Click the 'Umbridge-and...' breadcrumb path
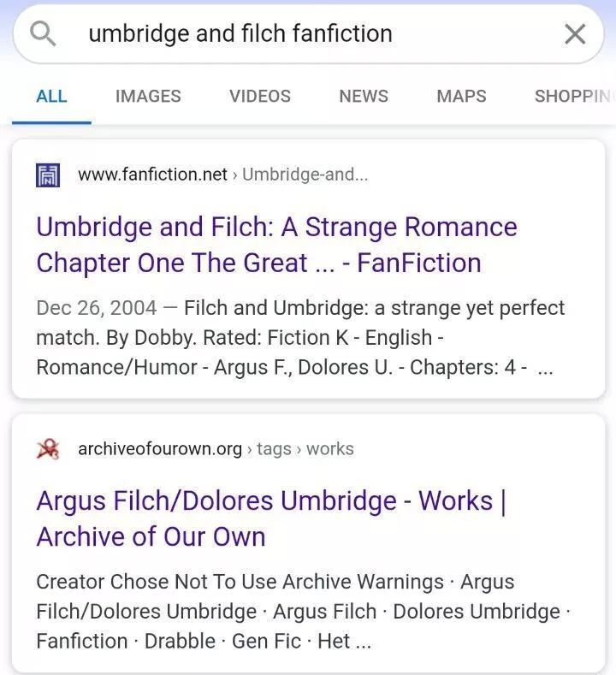The image size is (616, 675). click(x=305, y=175)
